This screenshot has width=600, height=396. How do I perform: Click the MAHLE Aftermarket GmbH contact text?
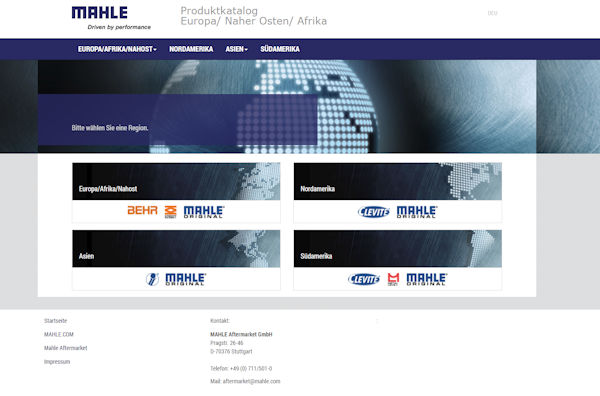click(241, 334)
